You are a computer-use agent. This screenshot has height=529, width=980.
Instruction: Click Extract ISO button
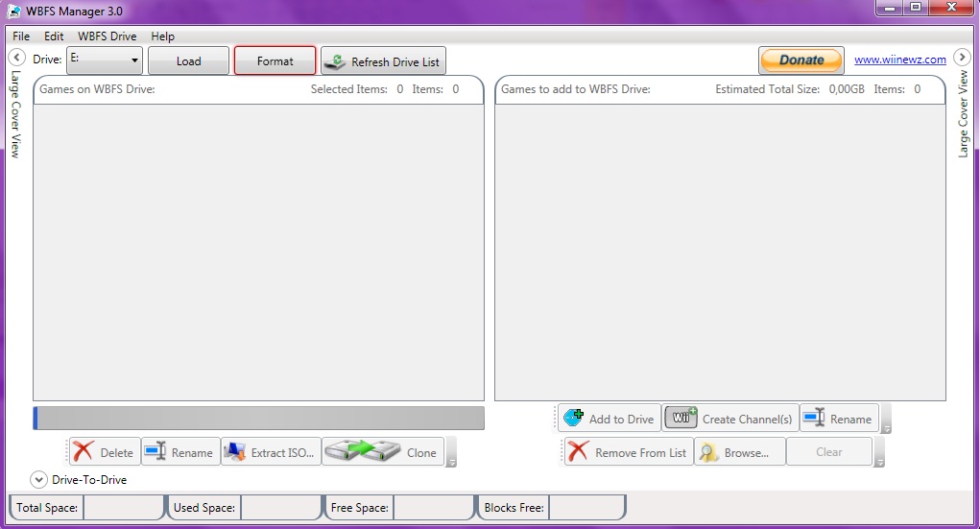pos(270,452)
